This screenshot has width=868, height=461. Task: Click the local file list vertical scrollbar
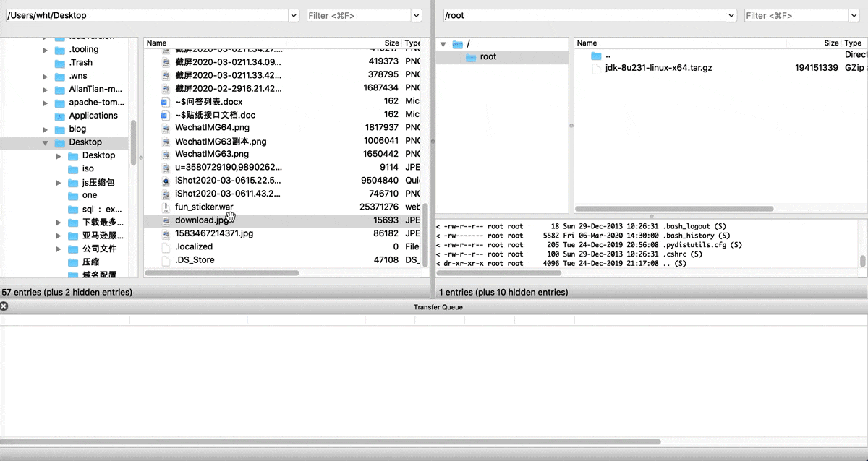(425, 235)
